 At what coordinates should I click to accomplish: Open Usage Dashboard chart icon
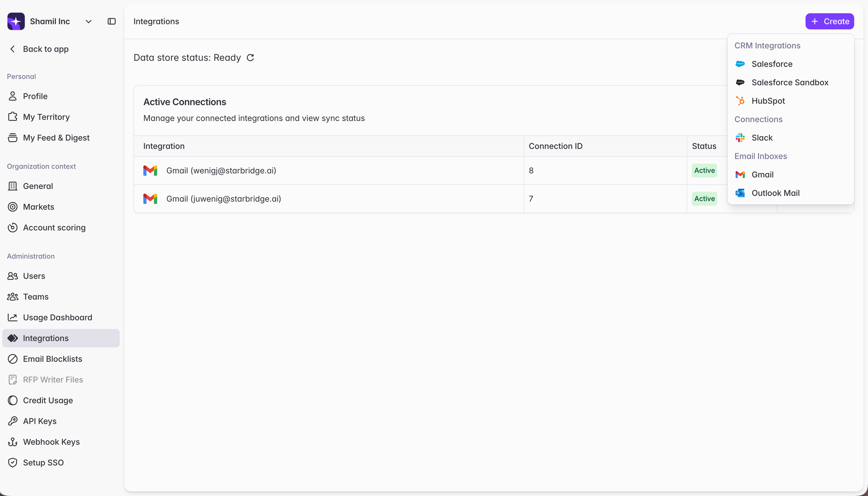13,317
